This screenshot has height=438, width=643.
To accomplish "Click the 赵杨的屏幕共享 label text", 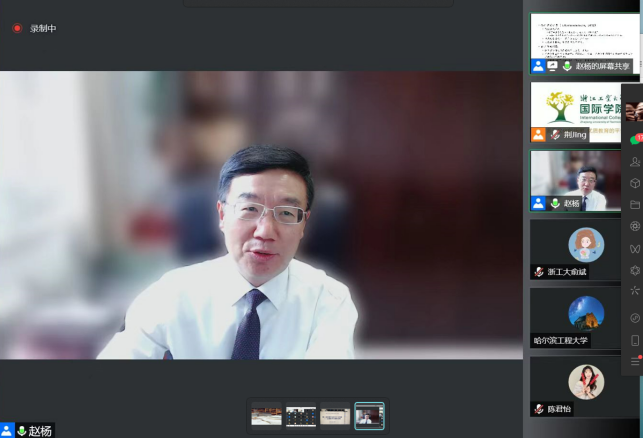I will coord(602,66).
